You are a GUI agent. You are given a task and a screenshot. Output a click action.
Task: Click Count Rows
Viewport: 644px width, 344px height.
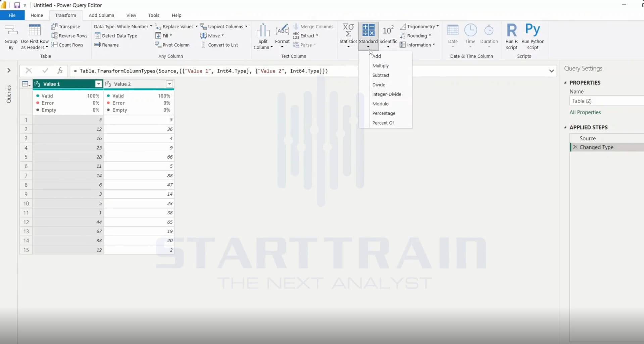67,45
